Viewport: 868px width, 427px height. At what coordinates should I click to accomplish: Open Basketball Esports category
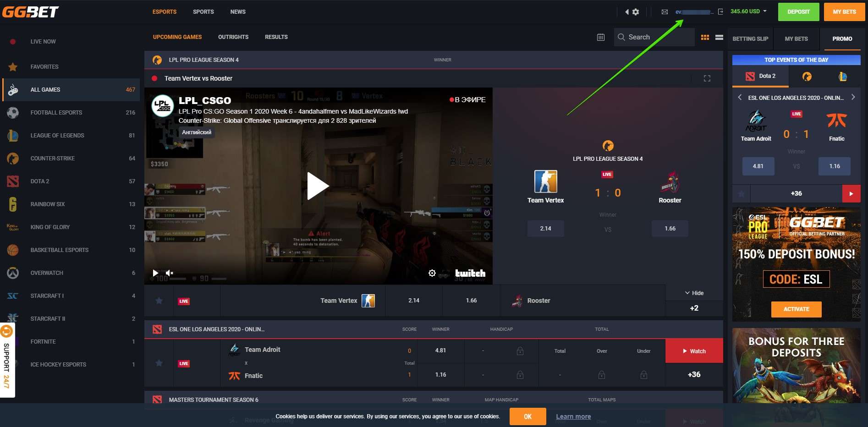pos(71,250)
